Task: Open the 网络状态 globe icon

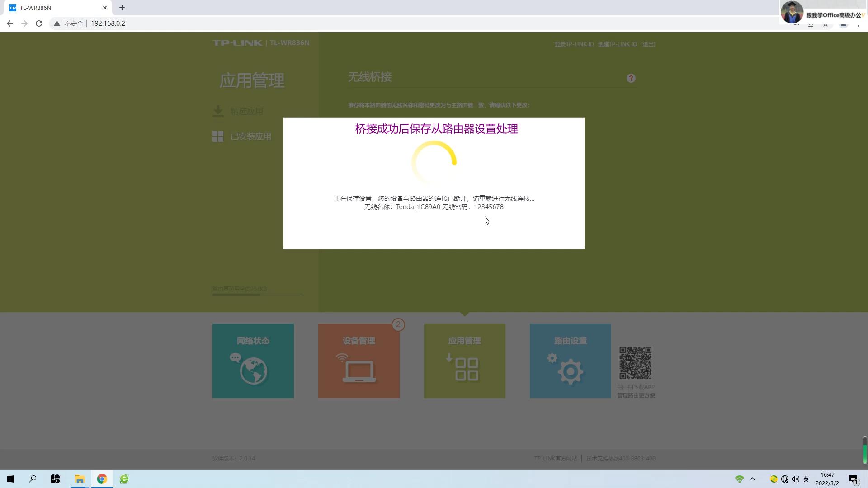Action: [253, 369]
